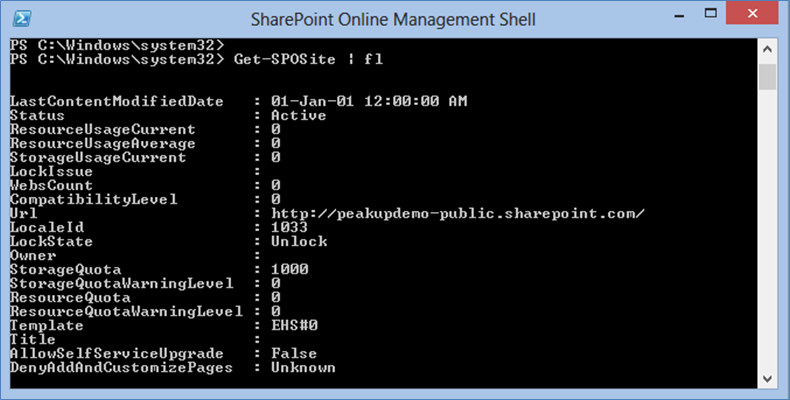Close the SharePoint Online Management Shell window
This screenshot has width=790, height=400.
(x=752, y=13)
